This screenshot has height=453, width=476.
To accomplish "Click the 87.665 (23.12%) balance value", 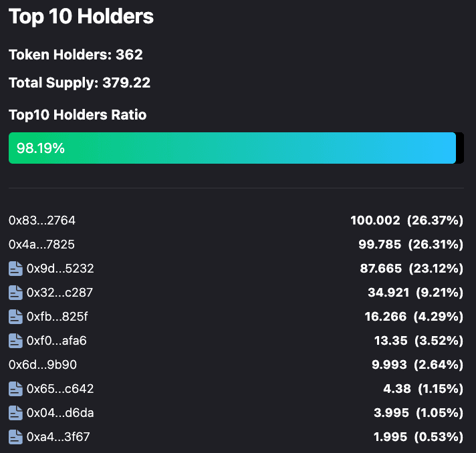I will tap(411, 269).
